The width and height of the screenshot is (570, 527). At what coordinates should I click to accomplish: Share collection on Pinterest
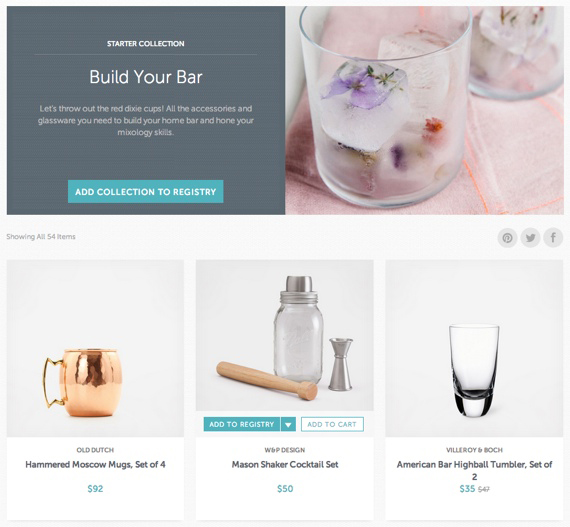click(x=507, y=238)
